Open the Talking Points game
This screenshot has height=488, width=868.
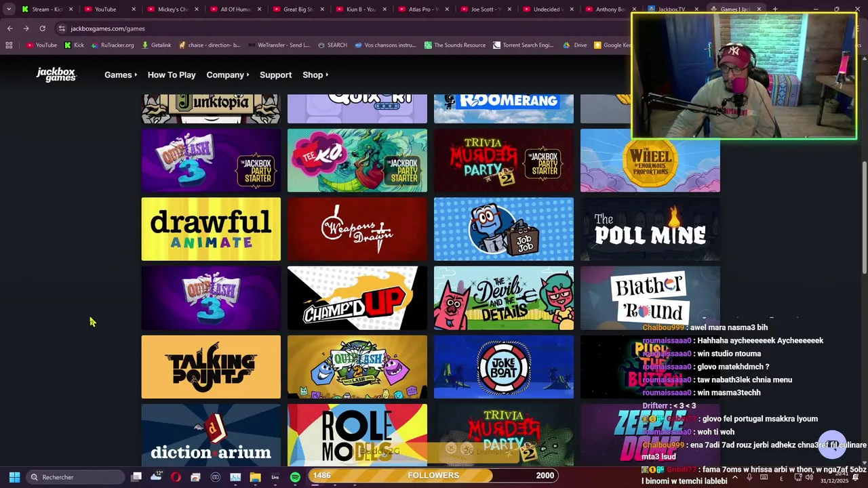(x=211, y=367)
